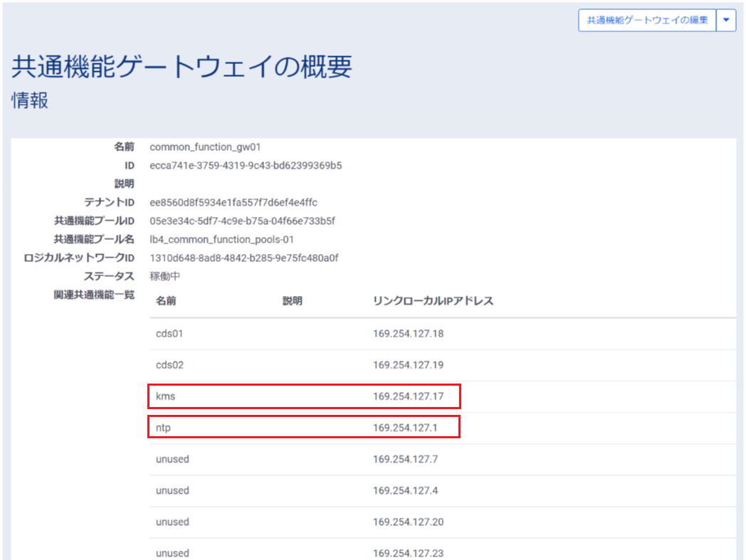Click the 共通機能ゲートウェイの編集 button

click(x=646, y=21)
